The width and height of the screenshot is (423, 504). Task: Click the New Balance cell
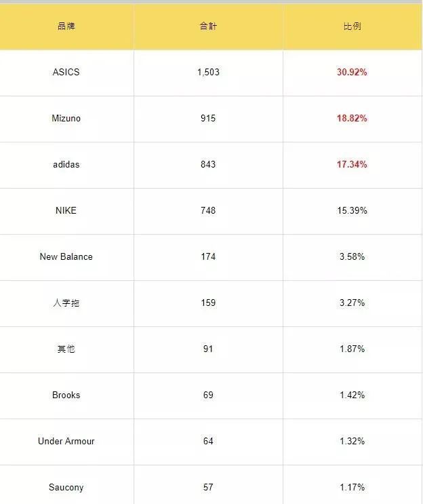[x=66, y=256]
